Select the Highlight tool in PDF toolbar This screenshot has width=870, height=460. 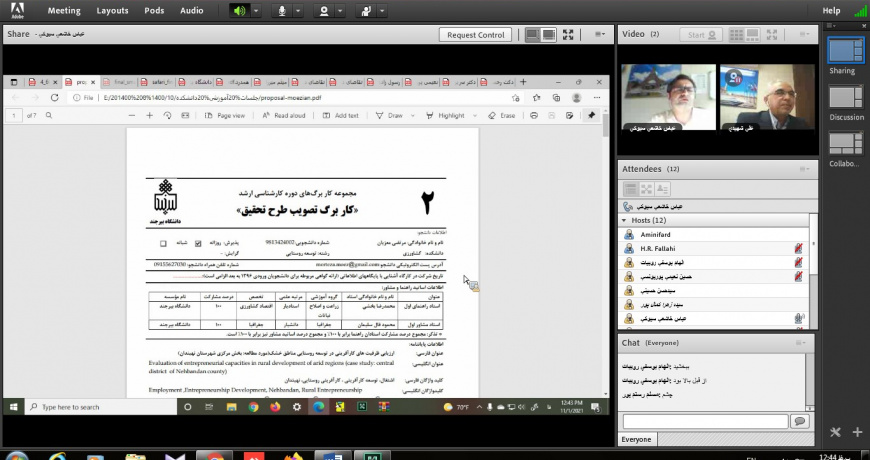click(x=446, y=115)
